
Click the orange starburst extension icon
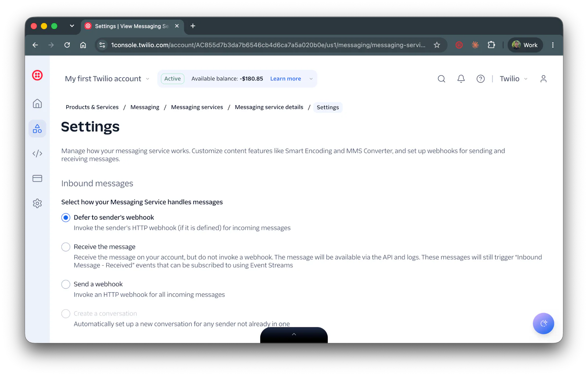click(x=475, y=45)
